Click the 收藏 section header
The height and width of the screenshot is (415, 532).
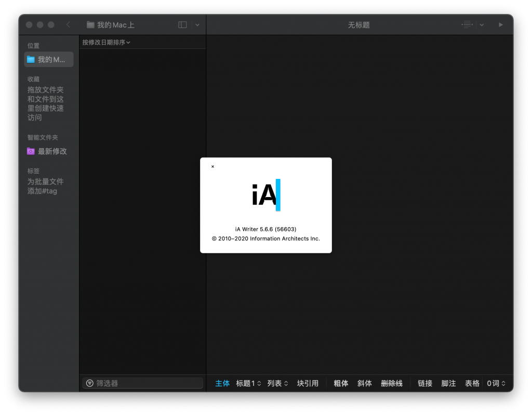point(33,79)
